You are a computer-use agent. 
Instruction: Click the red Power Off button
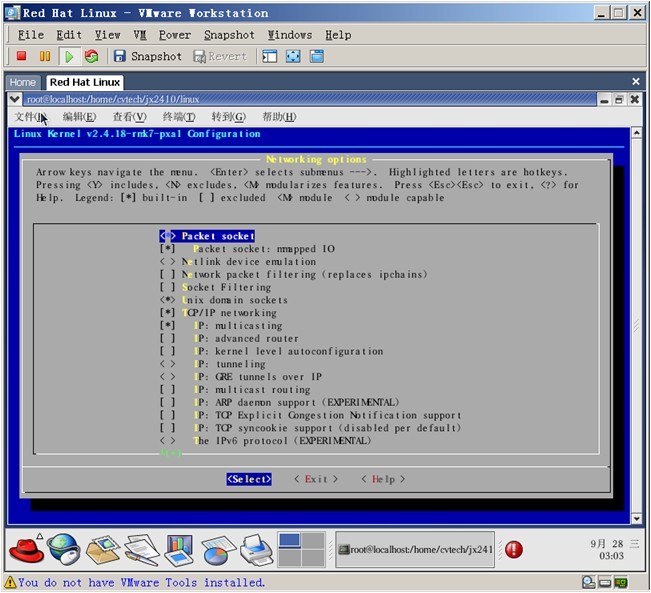tap(21, 57)
